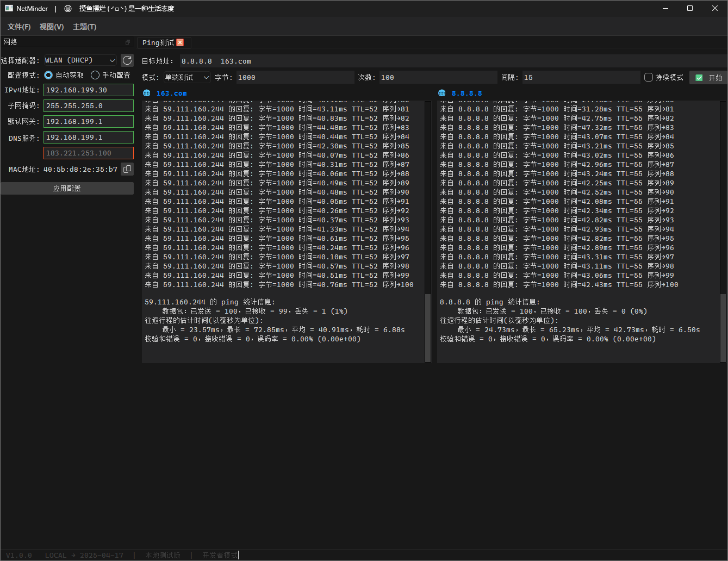728x561 pixels.
Task: Minimize the NetMinder window
Action: pos(665,8)
